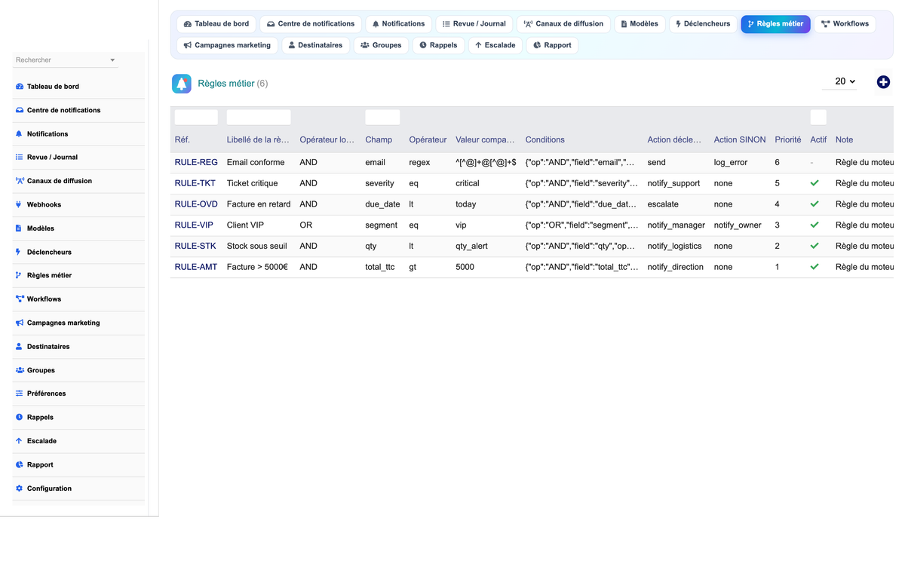Click the Escalade arrow icon in sidebar

click(x=20, y=441)
